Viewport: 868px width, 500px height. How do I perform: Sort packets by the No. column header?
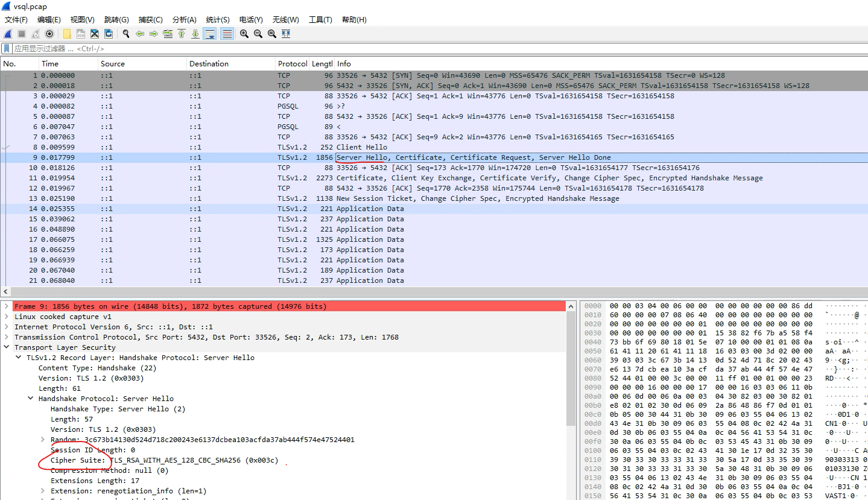pos(20,63)
